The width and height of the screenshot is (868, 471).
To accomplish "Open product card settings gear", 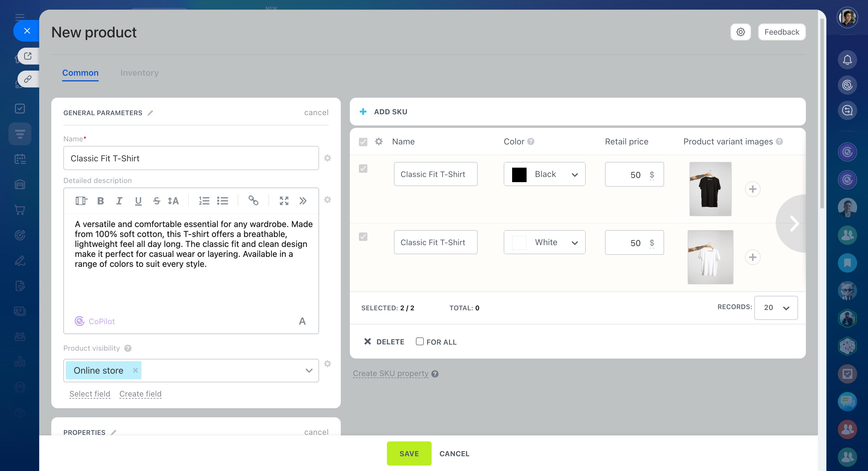I will (740, 32).
